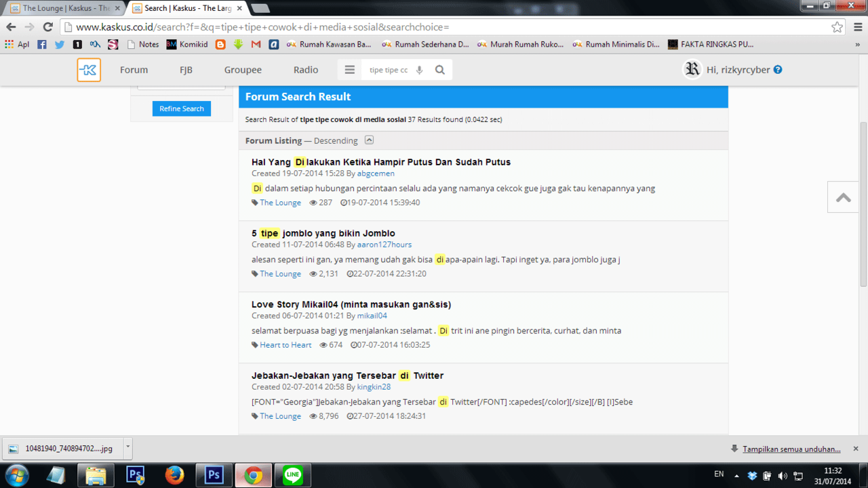Viewport: 868px width, 488px height.
Task: Open user profile mikail04
Action: 372,316
